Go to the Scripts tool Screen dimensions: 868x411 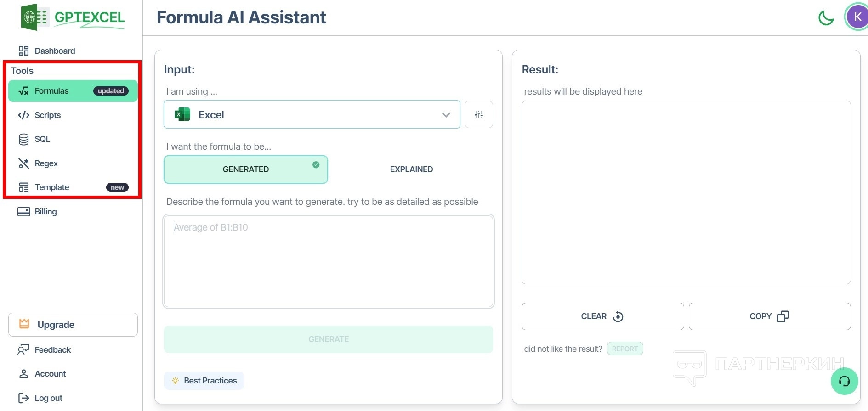[x=47, y=115]
